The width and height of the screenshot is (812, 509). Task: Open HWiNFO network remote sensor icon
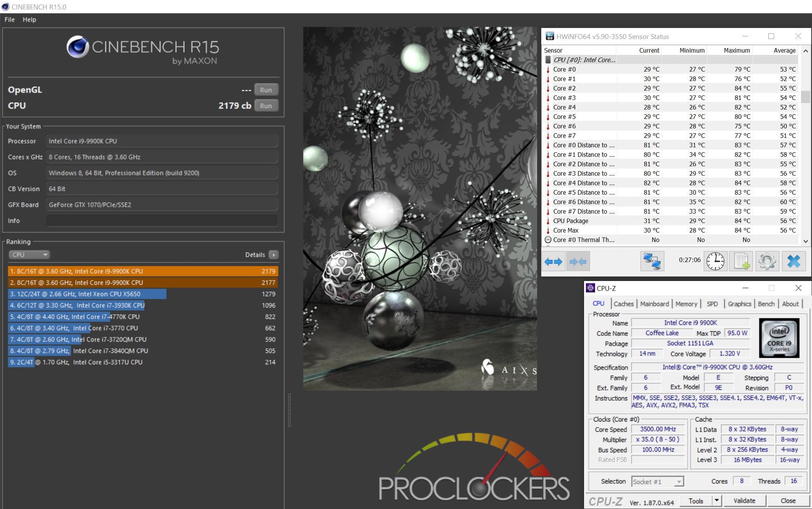click(x=652, y=261)
